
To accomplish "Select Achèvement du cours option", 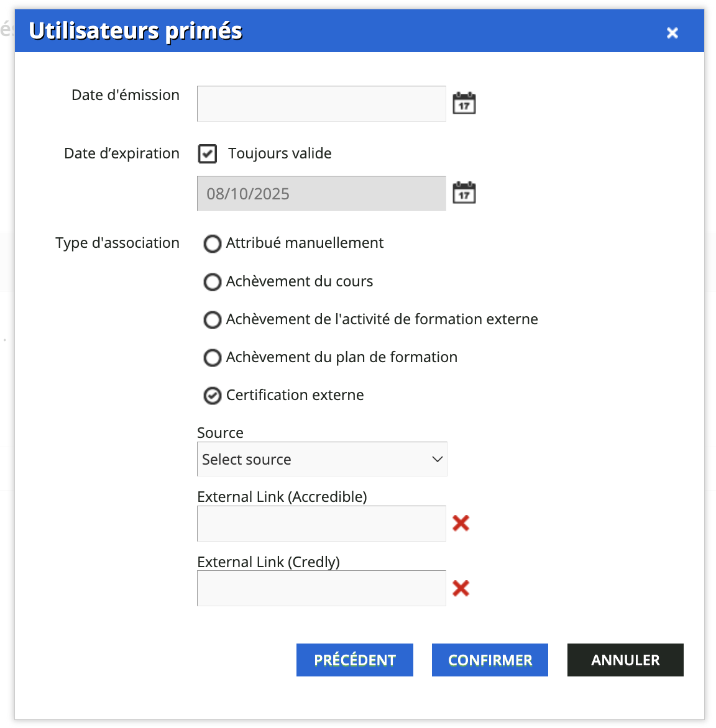I will click(212, 282).
